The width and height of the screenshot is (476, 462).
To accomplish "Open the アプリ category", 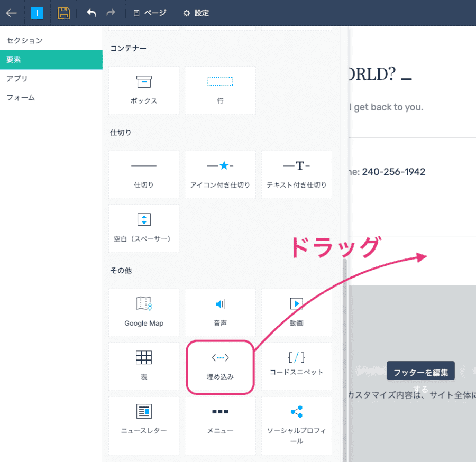I will pos(17,78).
